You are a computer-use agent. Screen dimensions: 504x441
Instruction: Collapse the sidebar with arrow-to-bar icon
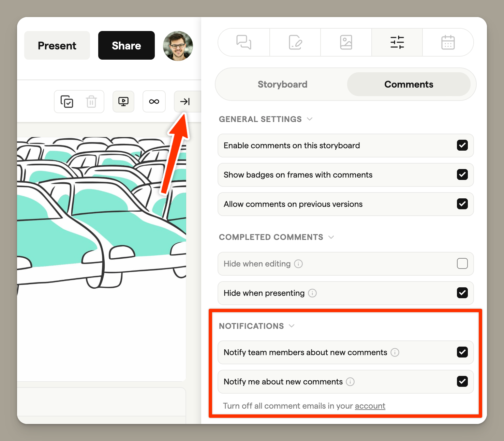click(185, 102)
